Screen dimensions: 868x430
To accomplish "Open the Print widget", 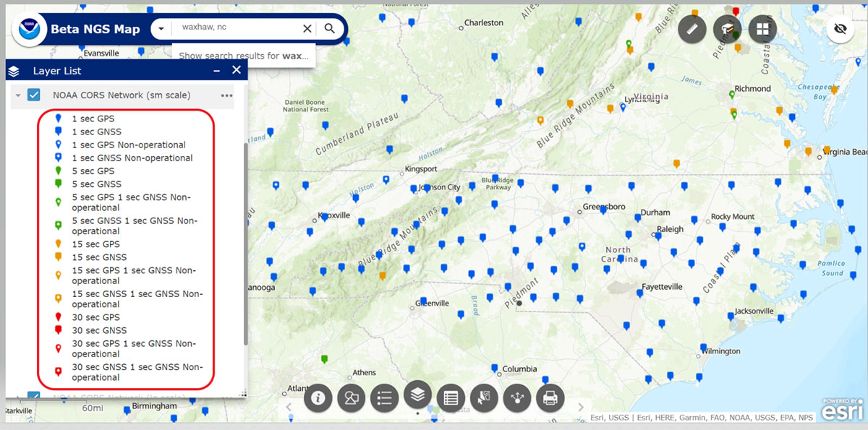I will coord(550,397).
